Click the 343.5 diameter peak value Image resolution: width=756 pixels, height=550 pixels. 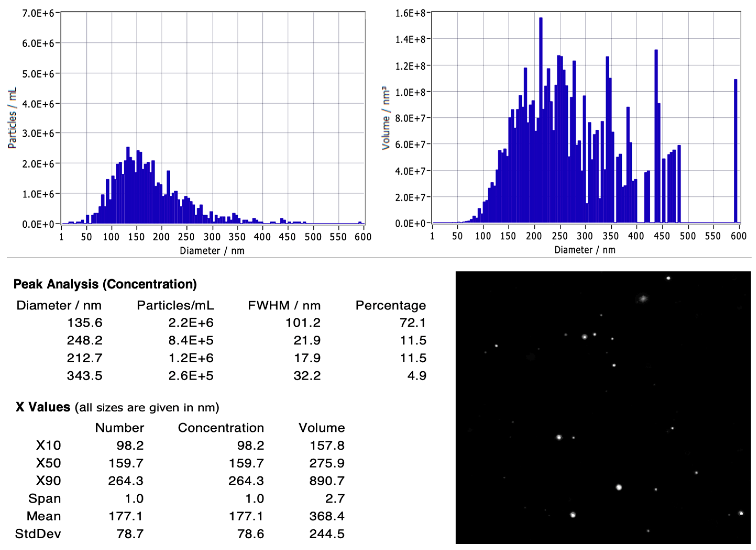[x=84, y=375]
